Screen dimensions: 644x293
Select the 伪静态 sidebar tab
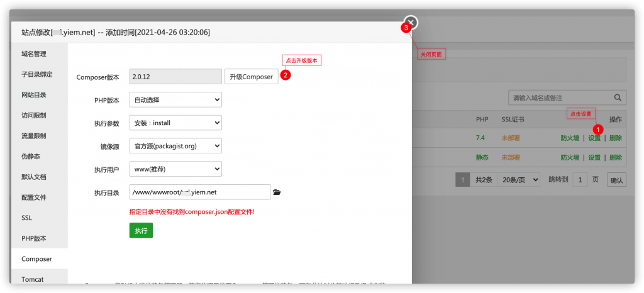coord(40,157)
